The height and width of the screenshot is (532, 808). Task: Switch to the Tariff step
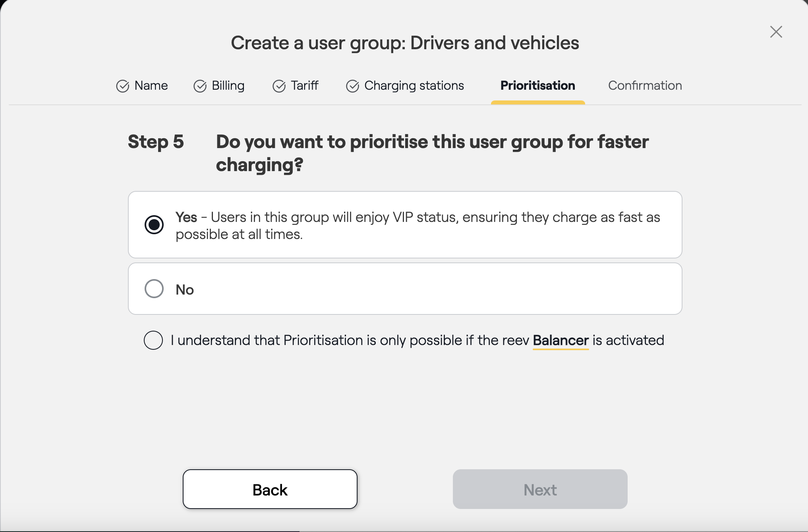304,86
